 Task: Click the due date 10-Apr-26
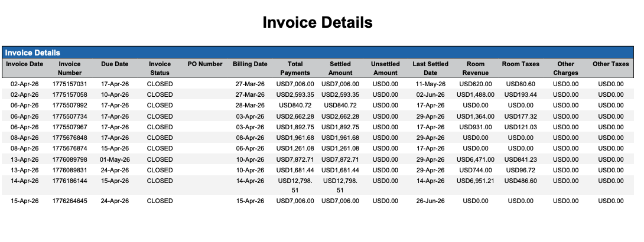115,95
